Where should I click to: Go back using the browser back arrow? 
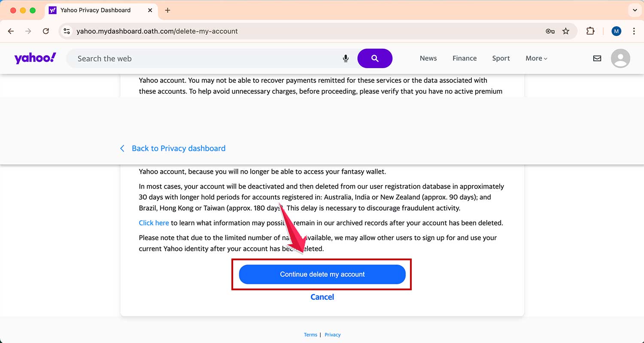click(11, 31)
